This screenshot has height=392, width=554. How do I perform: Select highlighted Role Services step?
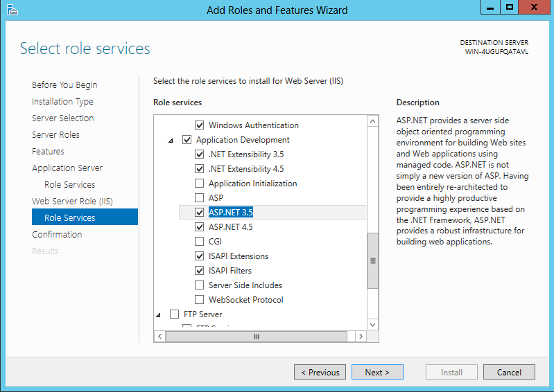click(x=85, y=217)
